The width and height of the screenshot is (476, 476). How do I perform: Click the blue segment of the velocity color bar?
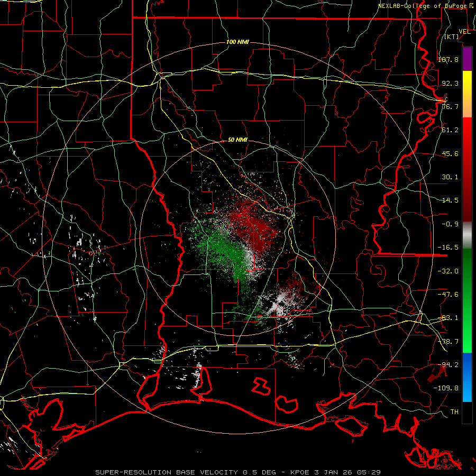467,377
